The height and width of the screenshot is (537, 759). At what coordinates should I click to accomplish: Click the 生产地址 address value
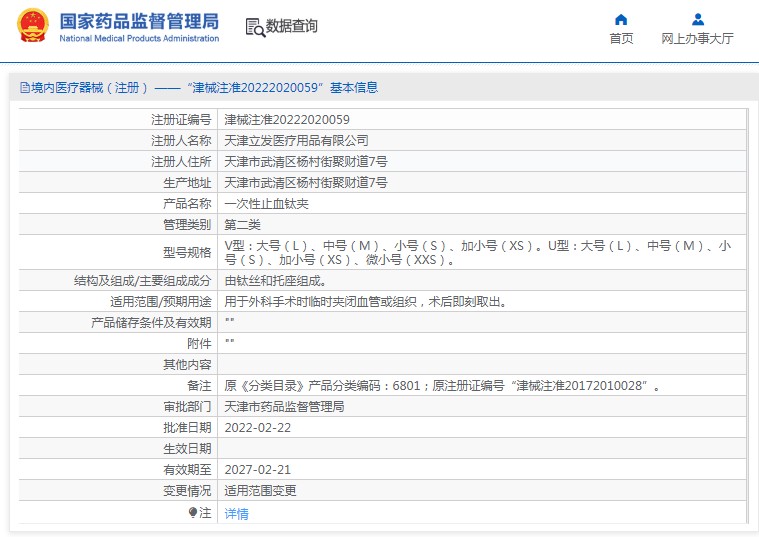(305, 183)
